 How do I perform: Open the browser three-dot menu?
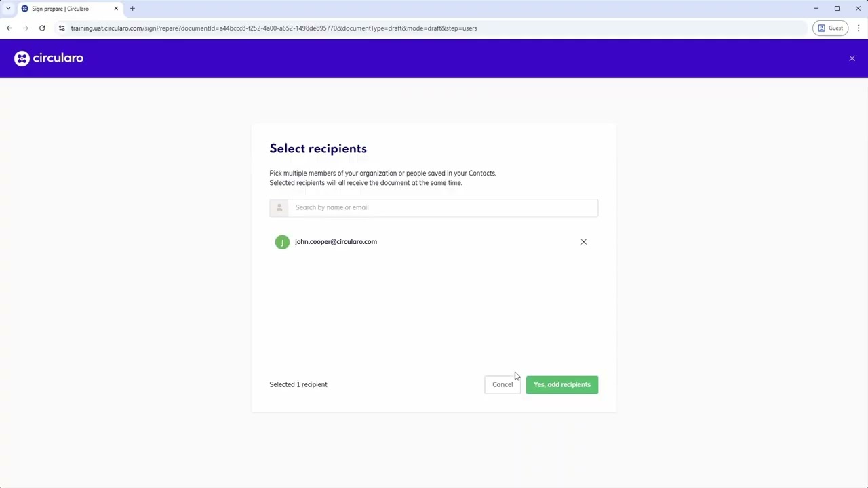pos(859,28)
